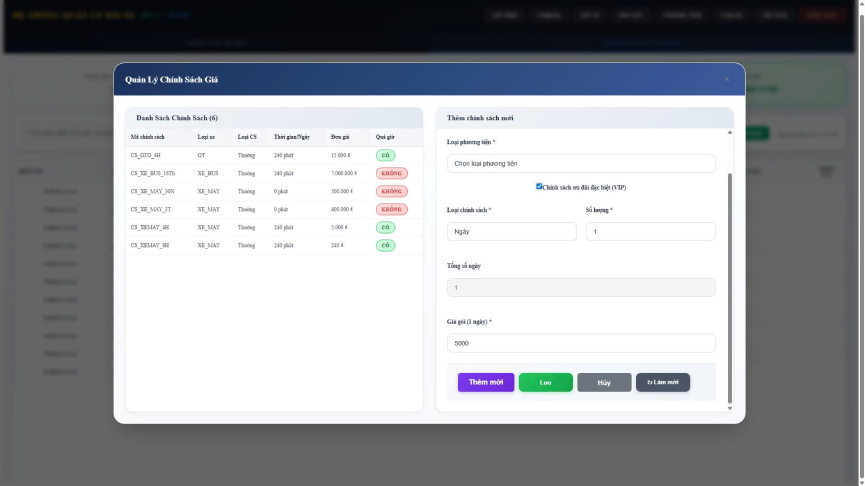
Task: Click the Thêm mới button
Action: pyautogui.click(x=486, y=382)
